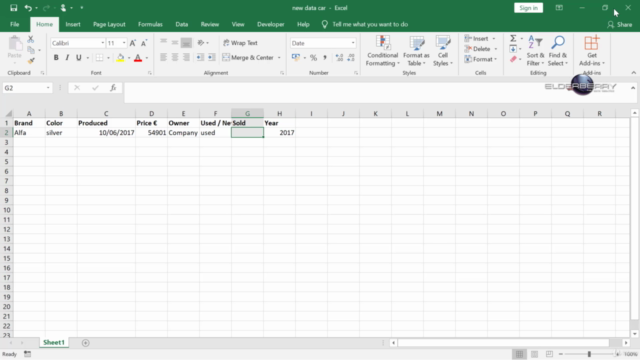The height and width of the screenshot is (360, 640).
Task: Open the font name dropdown Calibri
Action: (x=102, y=43)
